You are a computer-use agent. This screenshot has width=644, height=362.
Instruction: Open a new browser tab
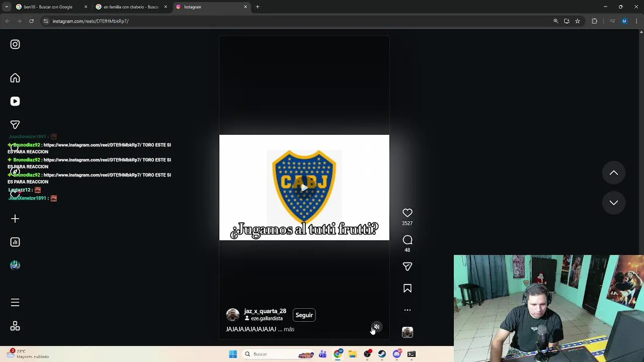tap(258, 7)
